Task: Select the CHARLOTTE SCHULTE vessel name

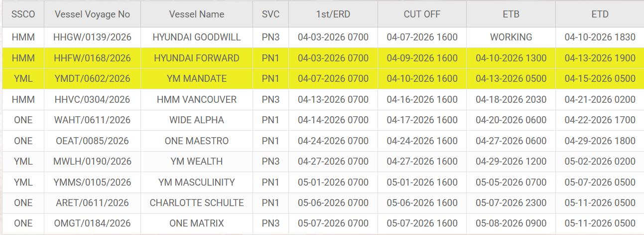Action: point(197,203)
